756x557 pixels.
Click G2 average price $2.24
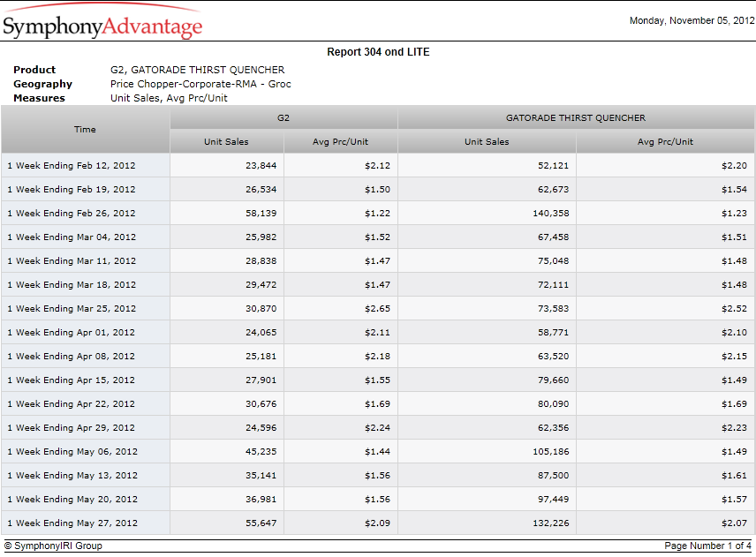coord(377,428)
